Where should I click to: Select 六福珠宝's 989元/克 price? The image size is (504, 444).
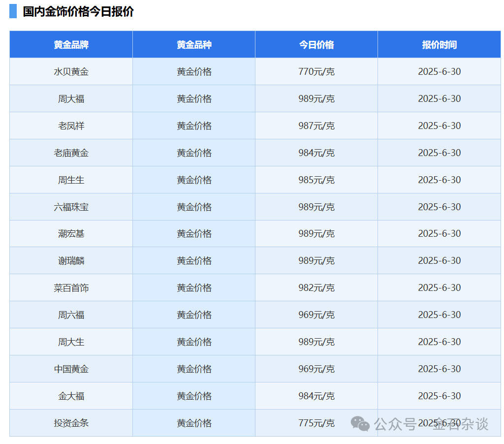click(x=316, y=207)
